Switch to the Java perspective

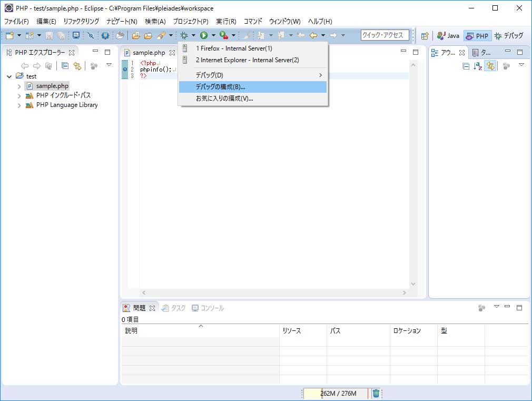point(448,36)
